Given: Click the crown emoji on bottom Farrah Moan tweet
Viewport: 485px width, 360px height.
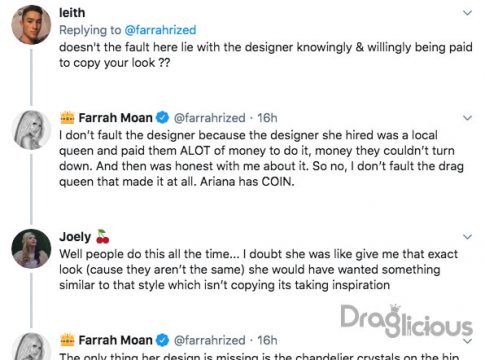Looking at the screenshot, I should point(67,340).
